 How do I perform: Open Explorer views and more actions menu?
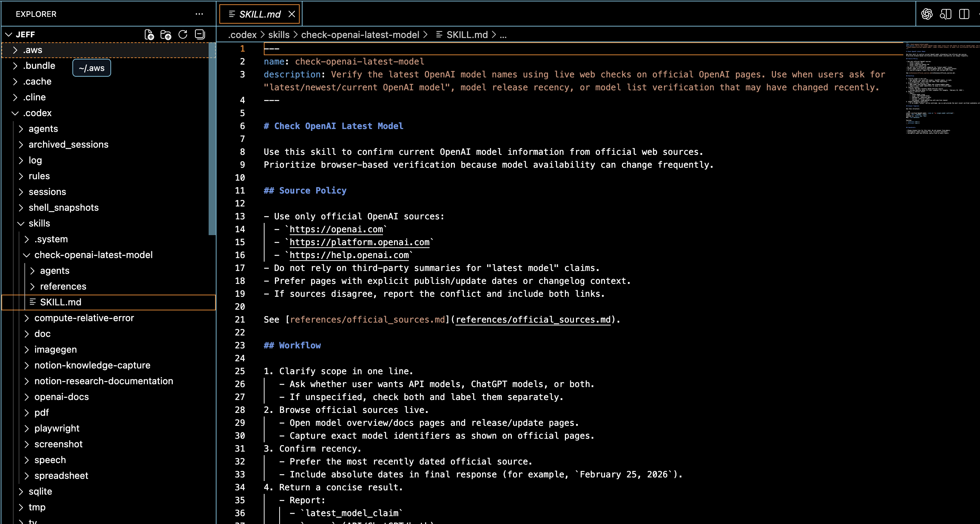199,14
